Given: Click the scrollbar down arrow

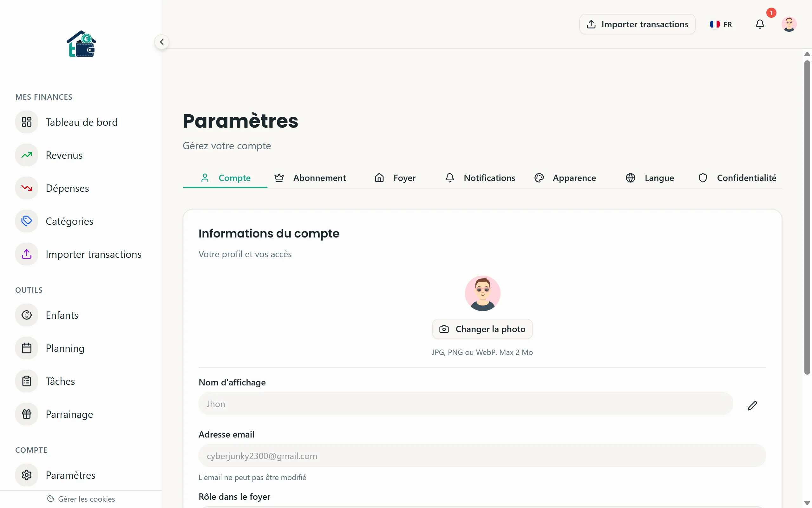Looking at the screenshot, I should (807, 503).
